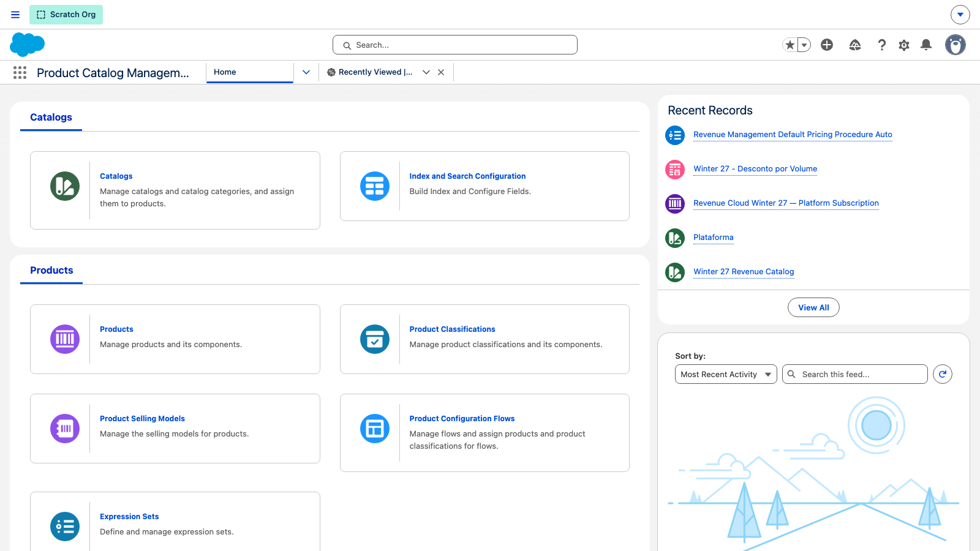Click the Recent Records heading

pyautogui.click(x=710, y=110)
